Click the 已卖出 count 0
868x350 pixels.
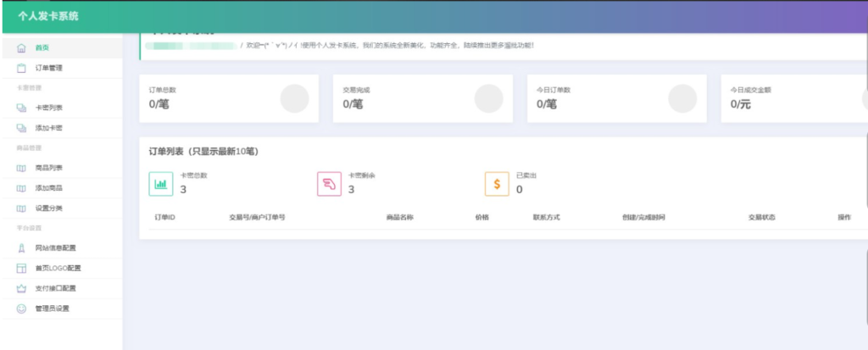519,189
